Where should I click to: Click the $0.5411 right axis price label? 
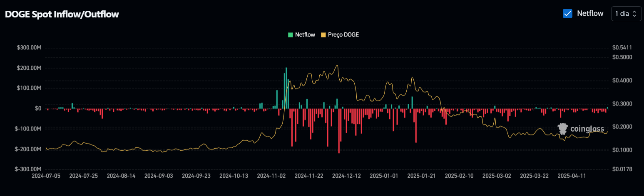tap(622, 48)
